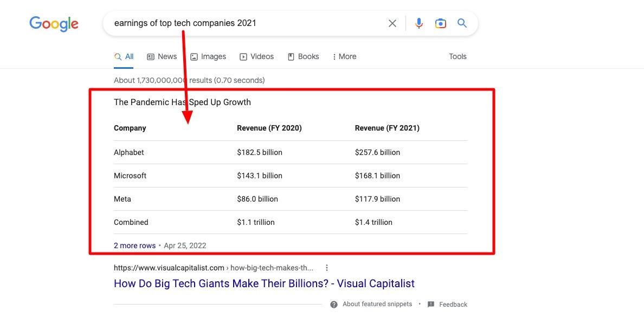The width and height of the screenshot is (644, 317).
Task: Open the Tools filter options
Action: pos(458,57)
